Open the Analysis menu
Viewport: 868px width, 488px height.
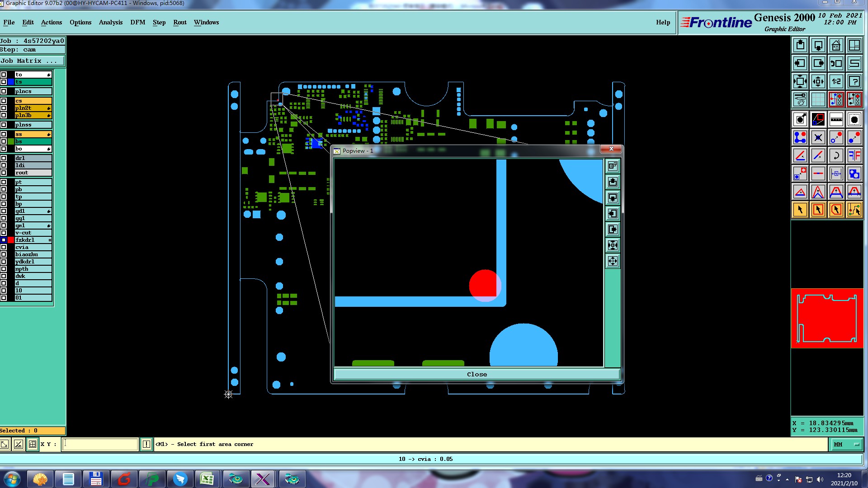click(x=110, y=22)
